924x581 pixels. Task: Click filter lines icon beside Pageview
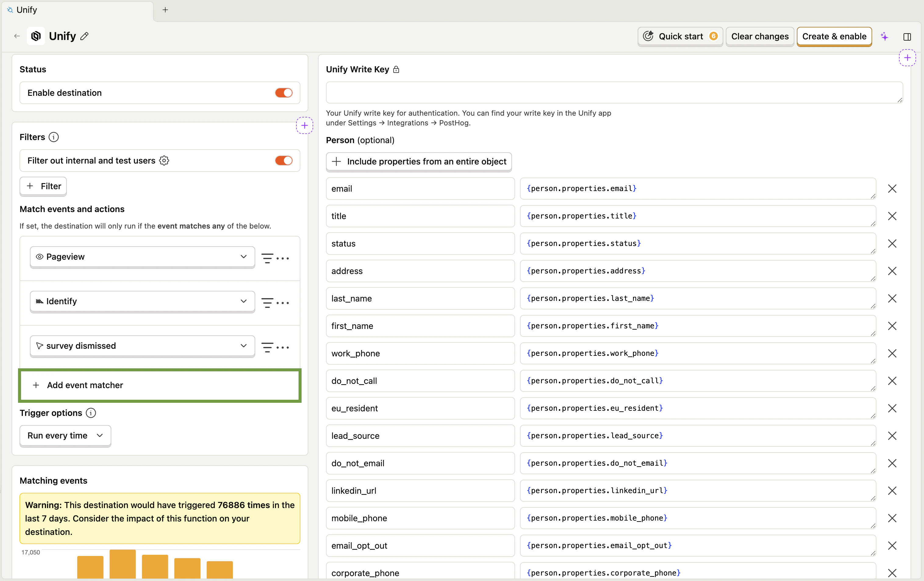click(267, 258)
